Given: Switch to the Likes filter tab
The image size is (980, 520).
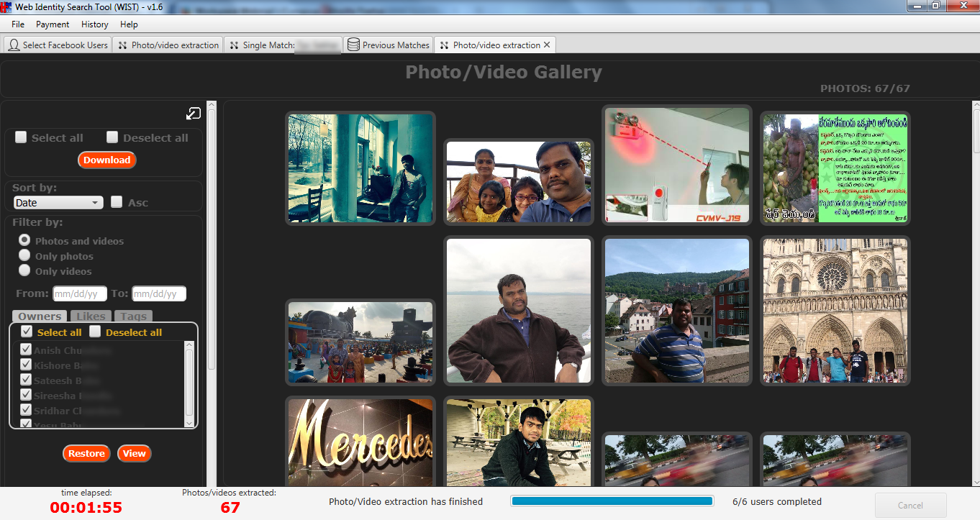Looking at the screenshot, I should coord(91,316).
